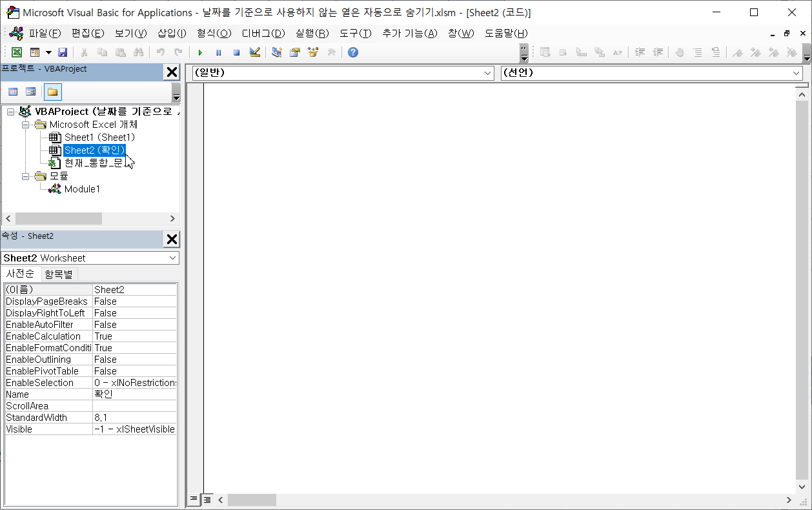Outdent the code with Outdent icon
Viewport: 812px width, 510px height.
tap(658, 52)
